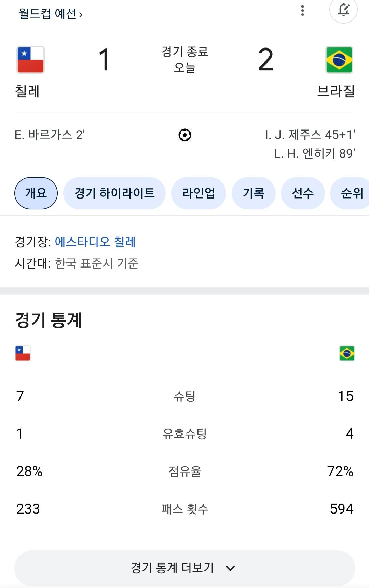
Task: Expand 경기 통계 더보기 section
Action: click(x=173, y=568)
